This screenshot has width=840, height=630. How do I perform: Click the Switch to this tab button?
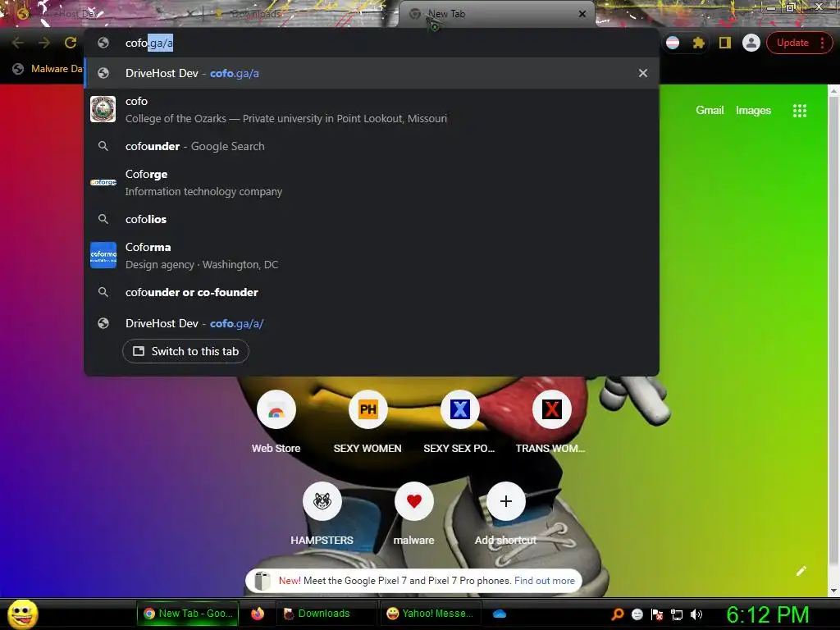point(185,351)
